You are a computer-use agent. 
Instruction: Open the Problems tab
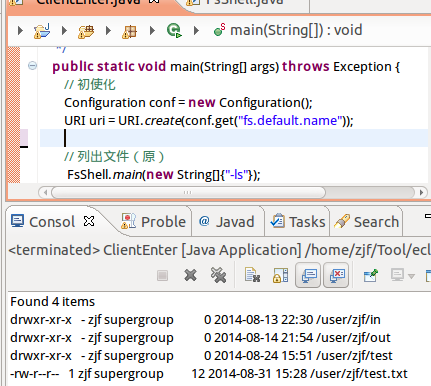(153, 222)
